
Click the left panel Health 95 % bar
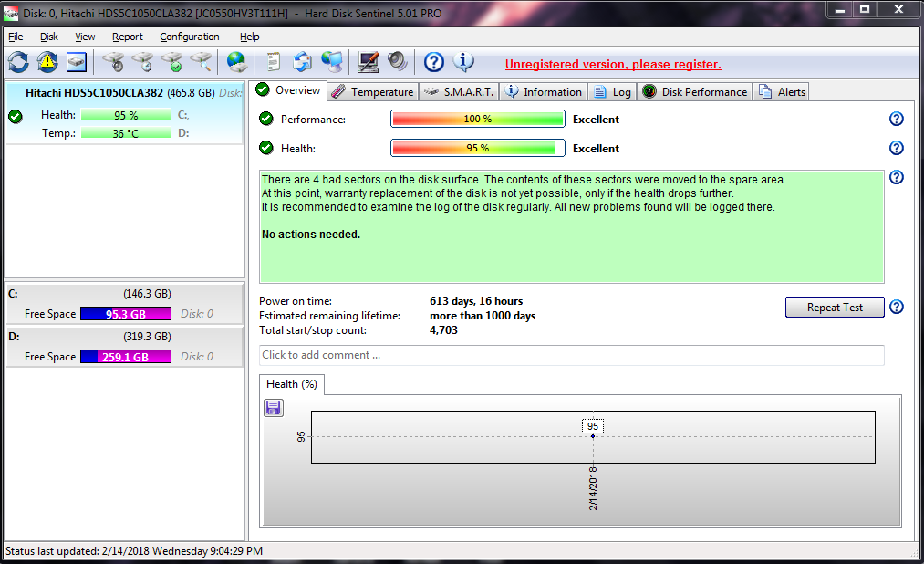click(x=126, y=115)
